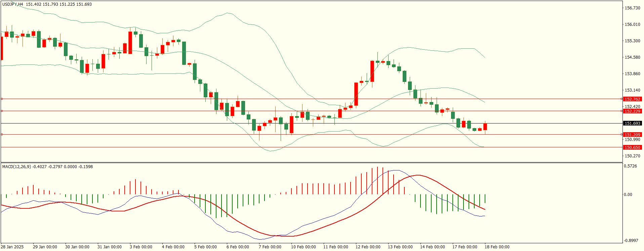Click the 156.010 price axis label
Viewport: 644px width, 251px height.
pyautogui.click(x=632, y=24)
